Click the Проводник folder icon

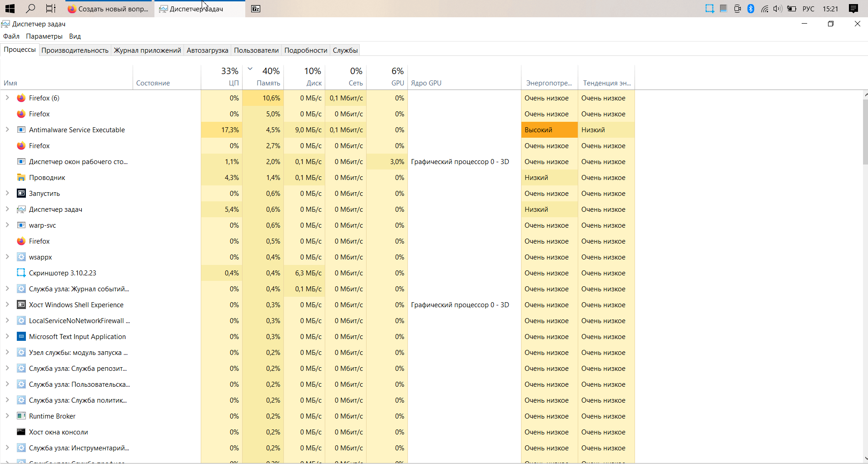[21, 178]
